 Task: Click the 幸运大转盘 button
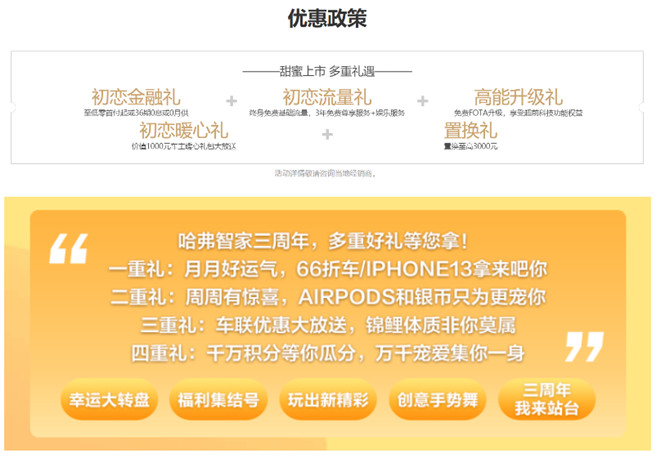[x=109, y=399]
